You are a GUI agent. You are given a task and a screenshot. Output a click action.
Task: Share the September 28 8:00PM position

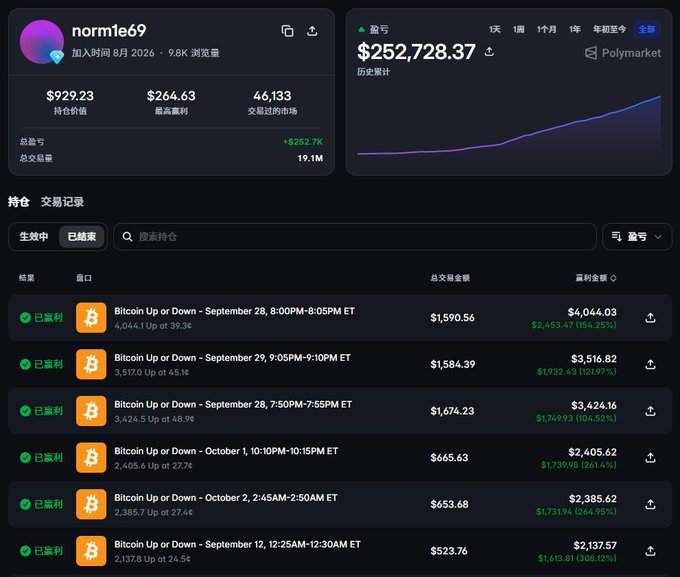click(650, 318)
